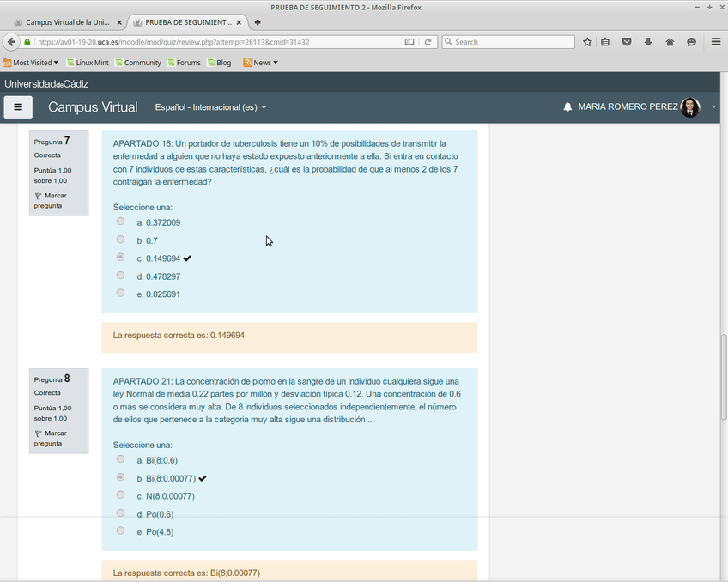The width and height of the screenshot is (728, 582).
Task: Show bookmarks list icon in toolbar
Action: point(605,42)
